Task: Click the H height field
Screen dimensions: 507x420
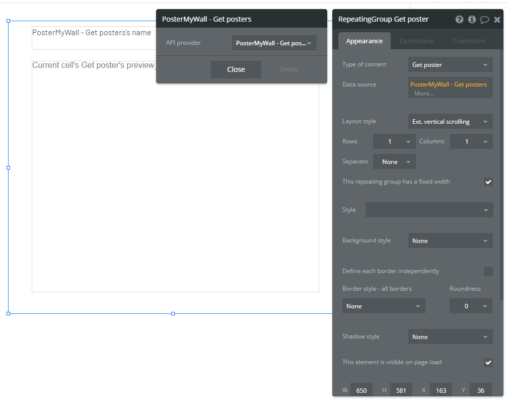Action: pyautogui.click(x=401, y=390)
